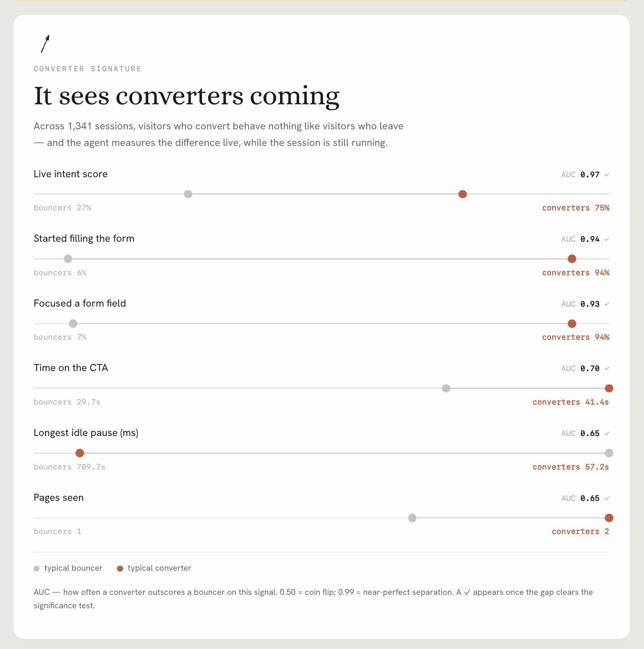The image size is (644, 649).
Task: Click the It sees converters coming heading
Action: click(x=187, y=96)
